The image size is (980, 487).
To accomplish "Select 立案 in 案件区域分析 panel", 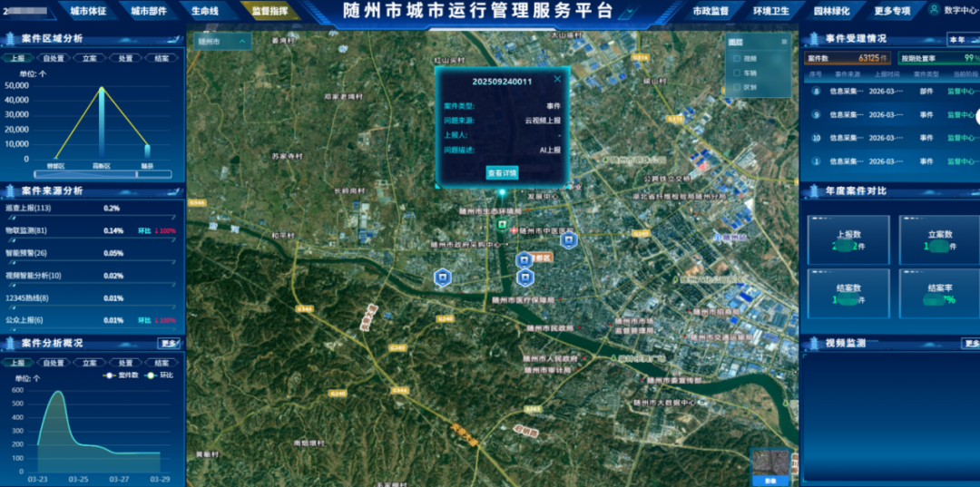I will tap(89, 58).
